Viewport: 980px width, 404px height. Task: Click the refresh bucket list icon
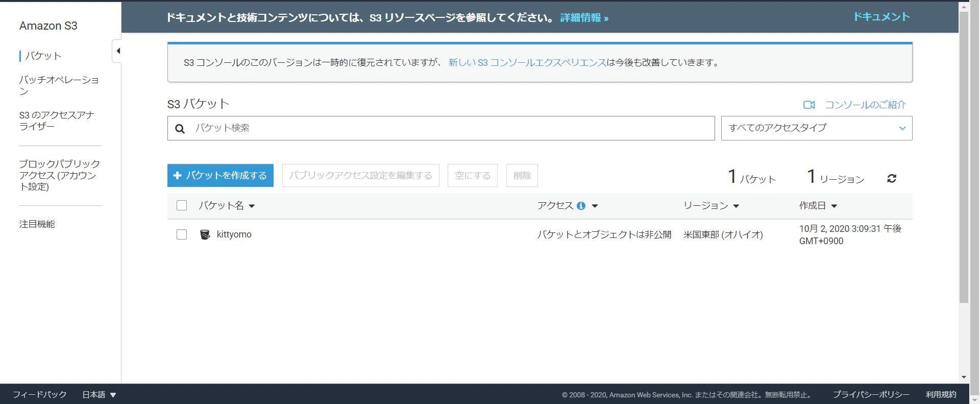[x=892, y=178]
